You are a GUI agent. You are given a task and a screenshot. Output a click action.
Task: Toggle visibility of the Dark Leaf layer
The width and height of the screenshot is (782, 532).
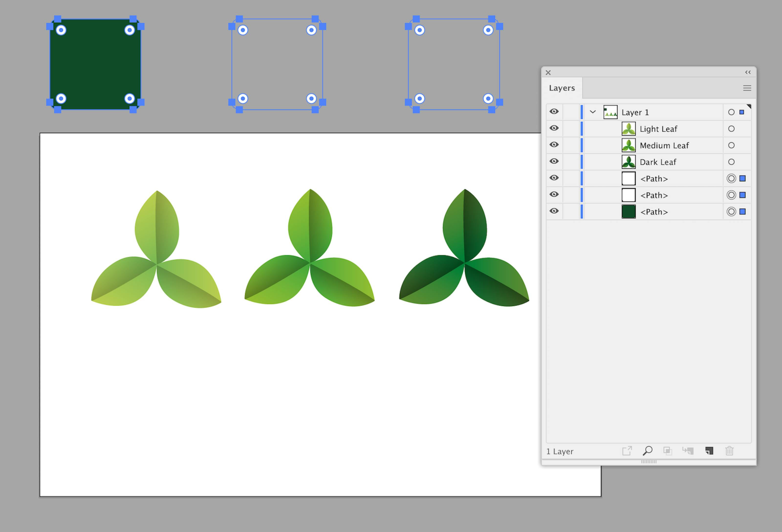click(554, 162)
